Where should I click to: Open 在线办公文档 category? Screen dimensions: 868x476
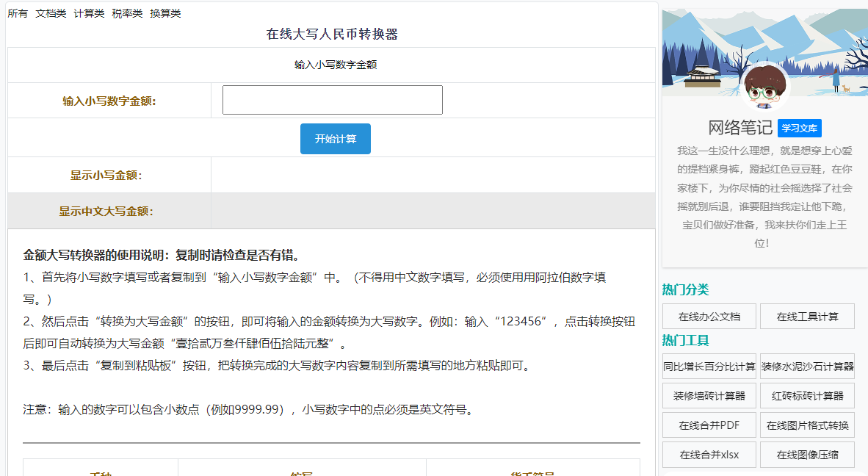(x=709, y=317)
